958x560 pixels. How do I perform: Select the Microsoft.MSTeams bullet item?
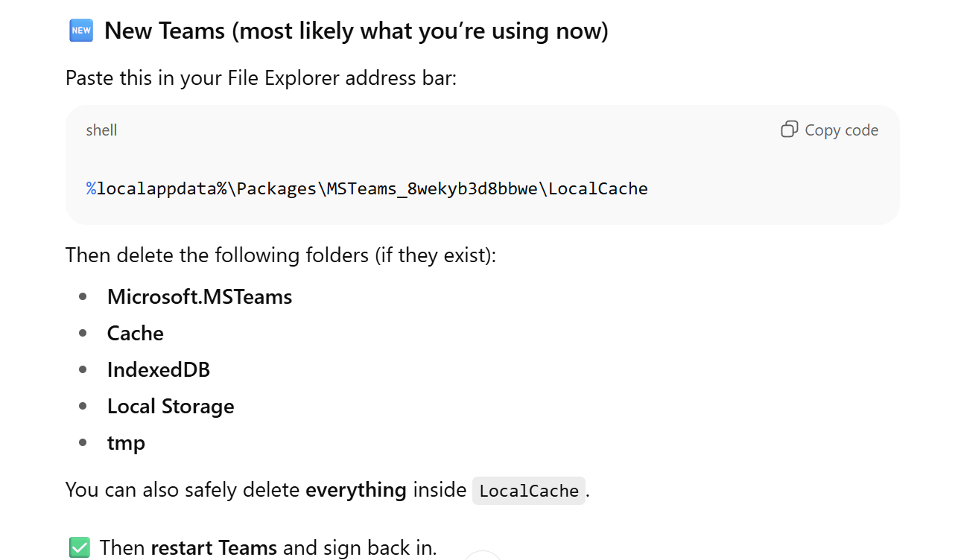(x=200, y=297)
